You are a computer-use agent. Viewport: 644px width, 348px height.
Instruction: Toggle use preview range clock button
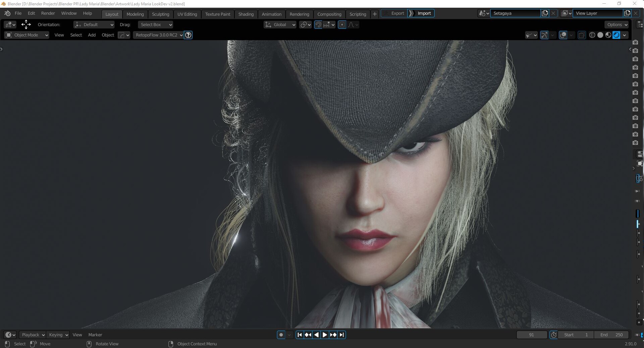tap(554, 335)
